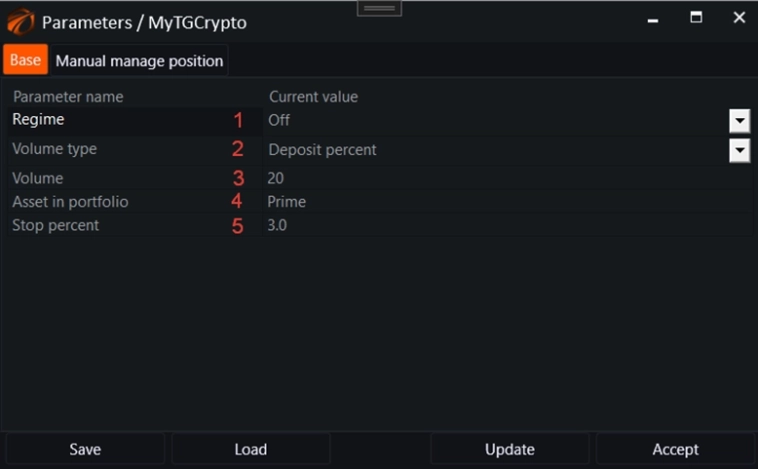Switch to the Base tab
This screenshot has width=758, height=469.
[25, 60]
